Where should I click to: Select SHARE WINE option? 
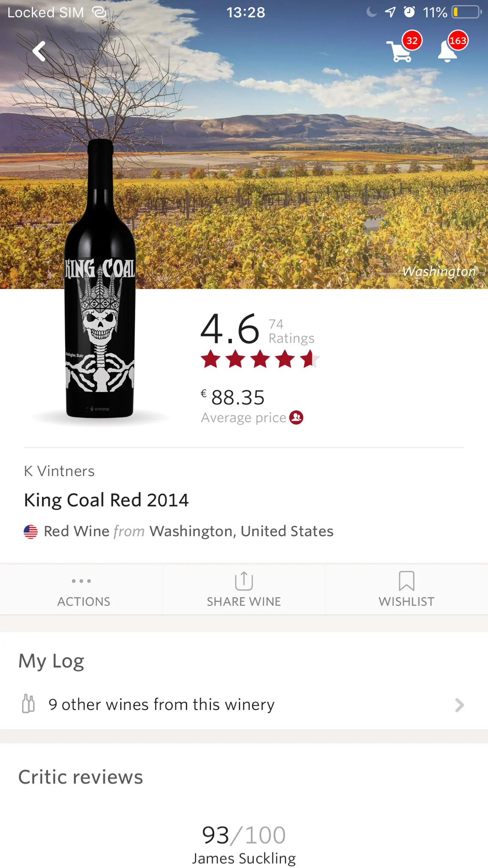244,601
